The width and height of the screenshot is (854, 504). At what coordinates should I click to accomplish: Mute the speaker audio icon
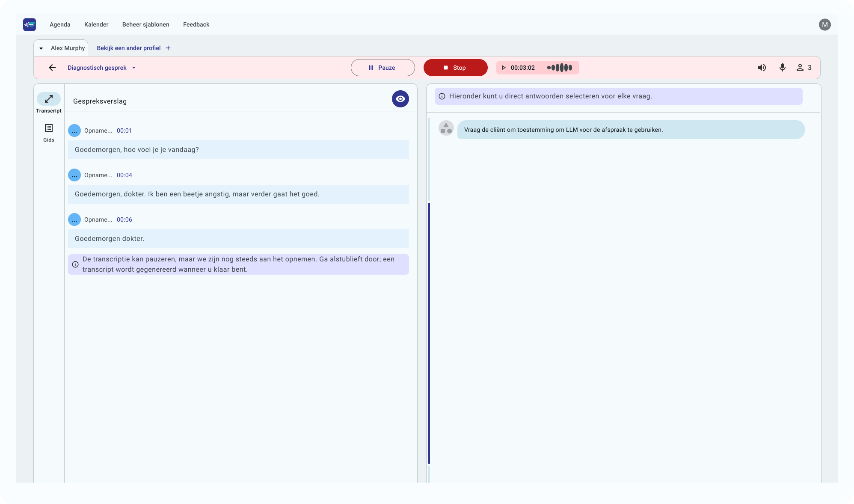[762, 68]
